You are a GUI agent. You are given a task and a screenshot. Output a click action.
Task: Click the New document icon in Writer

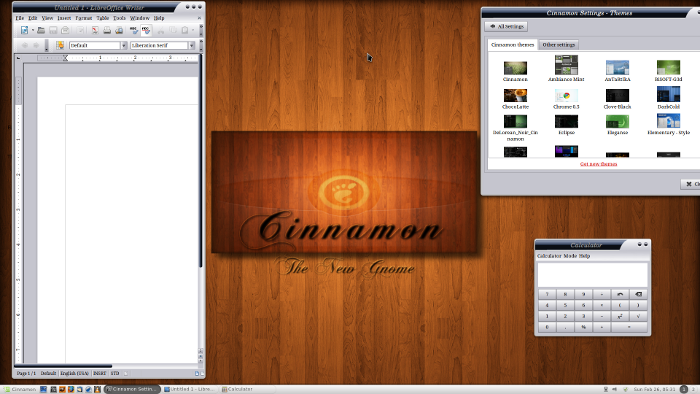click(24, 30)
